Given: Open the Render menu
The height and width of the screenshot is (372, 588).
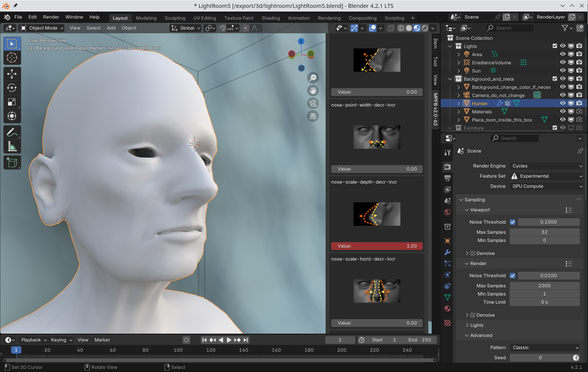Looking at the screenshot, I should pyautogui.click(x=51, y=17).
